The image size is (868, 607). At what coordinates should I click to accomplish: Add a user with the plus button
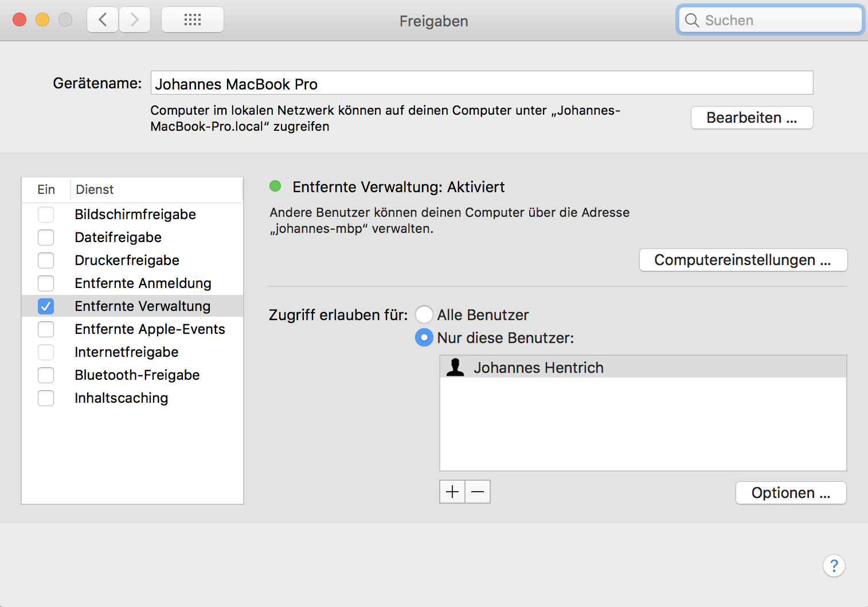(452, 492)
